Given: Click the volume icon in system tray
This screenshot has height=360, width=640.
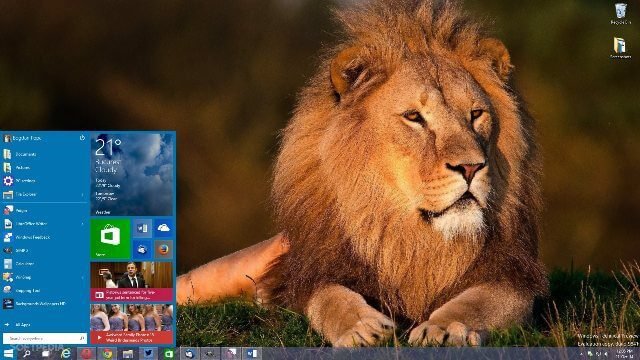Looking at the screenshot, I should tap(606, 354).
